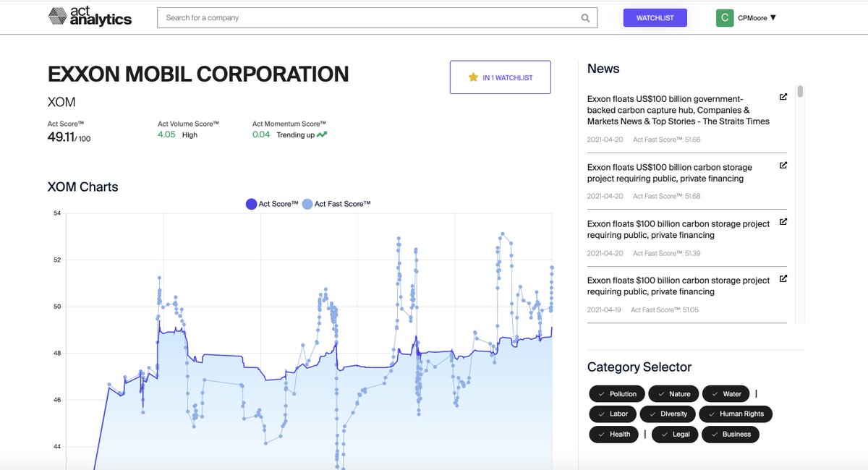The image size is (868, 470).
Task: Toggle the Business category
Action: 731,435
